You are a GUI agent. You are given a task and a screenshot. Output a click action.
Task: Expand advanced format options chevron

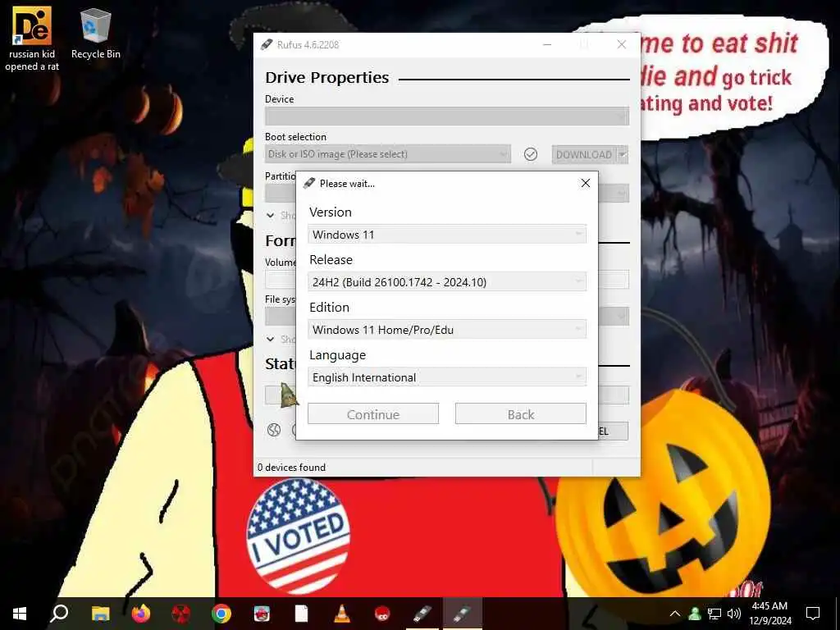(x=271, y=339)
